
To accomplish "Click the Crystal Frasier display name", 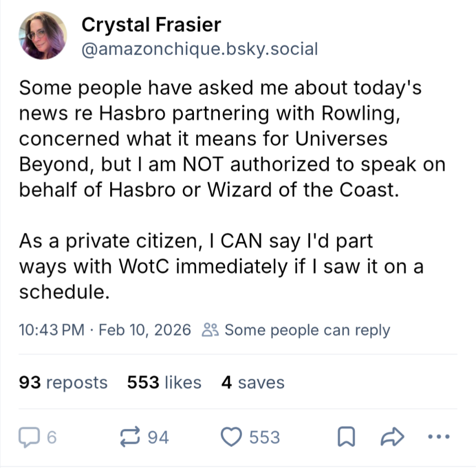I will (151, 25).
